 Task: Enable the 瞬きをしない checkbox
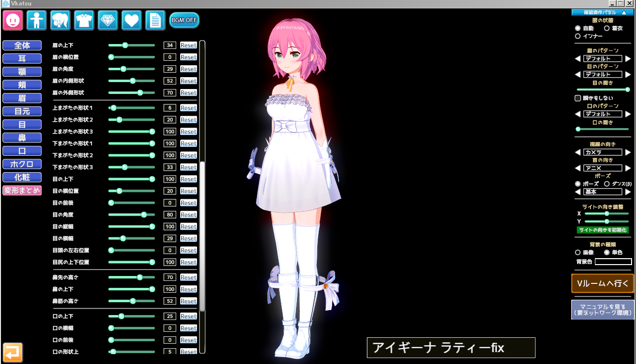coord(578,98)
